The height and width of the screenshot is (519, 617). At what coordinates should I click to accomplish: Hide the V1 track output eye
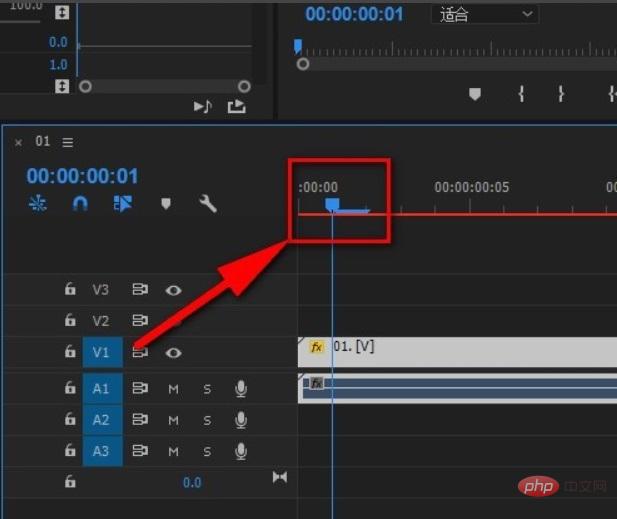pos(174,353)
